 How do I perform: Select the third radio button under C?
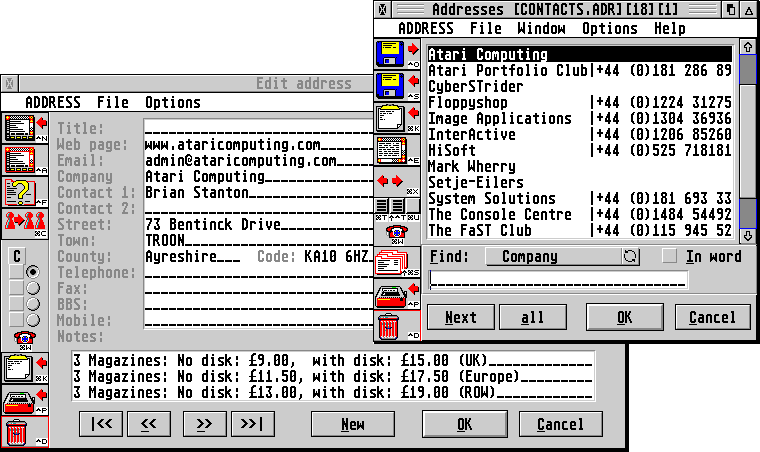tap(33, 304)
